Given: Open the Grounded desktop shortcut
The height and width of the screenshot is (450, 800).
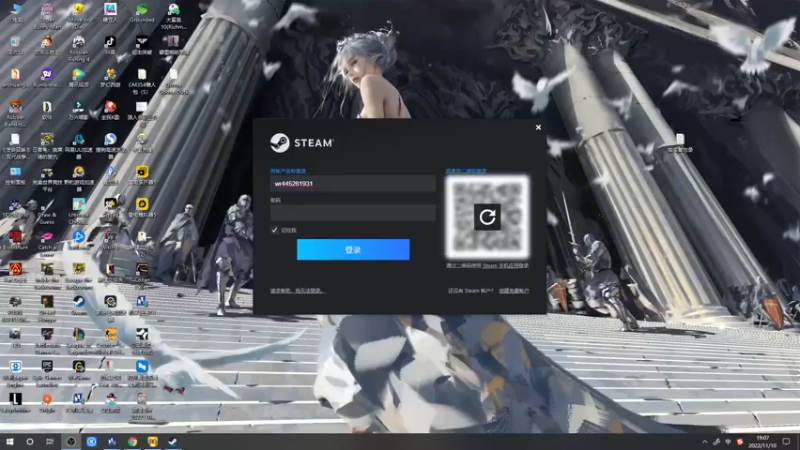Looking at the screenshot, I should pyautogui.click(x=142, y=14).
